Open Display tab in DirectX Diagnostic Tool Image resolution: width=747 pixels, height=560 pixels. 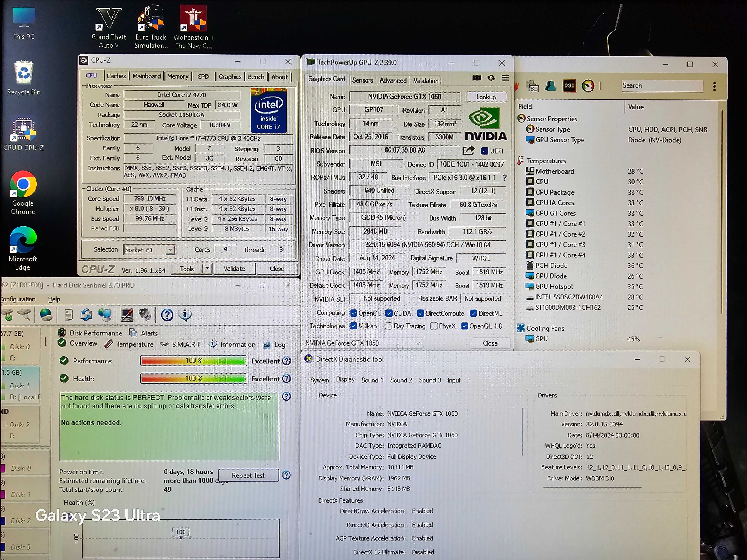tap(345, 379)
